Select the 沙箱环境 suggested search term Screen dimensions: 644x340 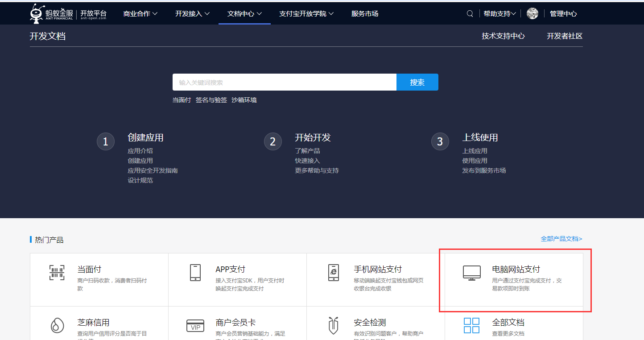coord(244,100)
